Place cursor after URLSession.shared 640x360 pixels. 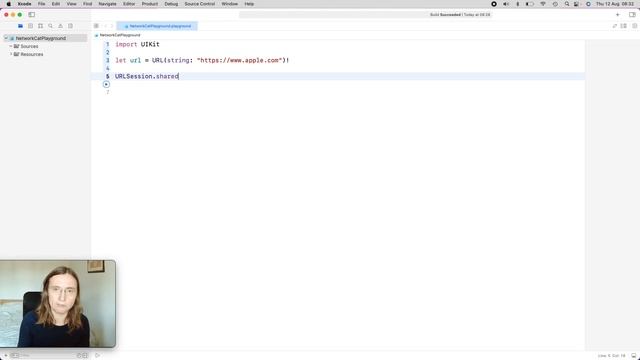tap(179, 76)
